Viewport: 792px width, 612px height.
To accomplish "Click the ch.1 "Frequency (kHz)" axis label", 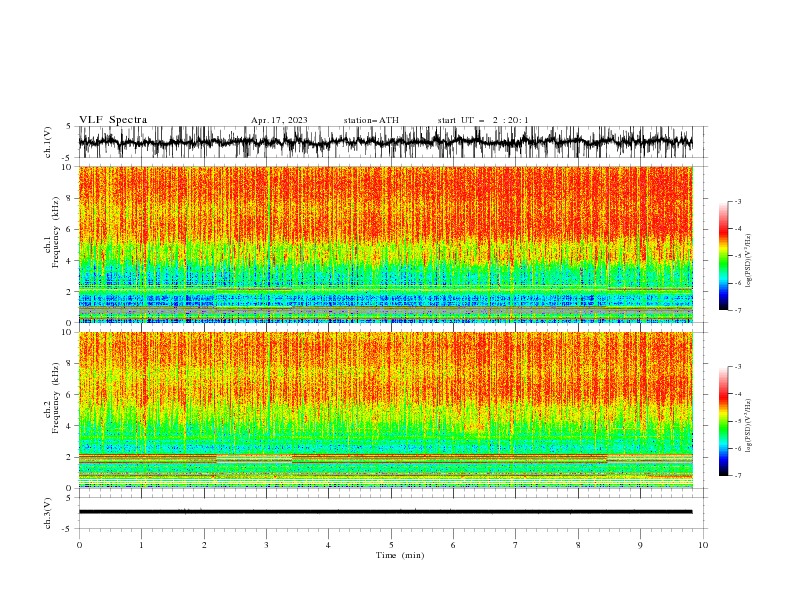I will [56, 232].
